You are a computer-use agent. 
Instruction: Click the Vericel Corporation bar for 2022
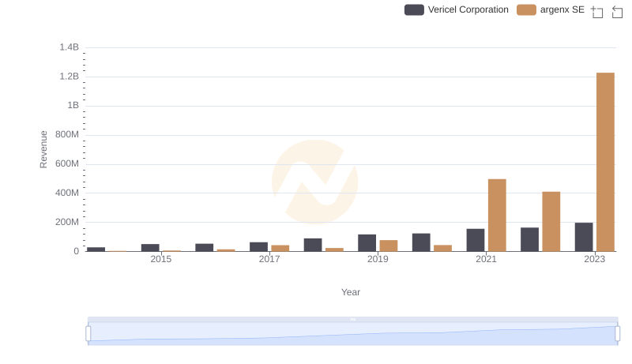(529, 239)
